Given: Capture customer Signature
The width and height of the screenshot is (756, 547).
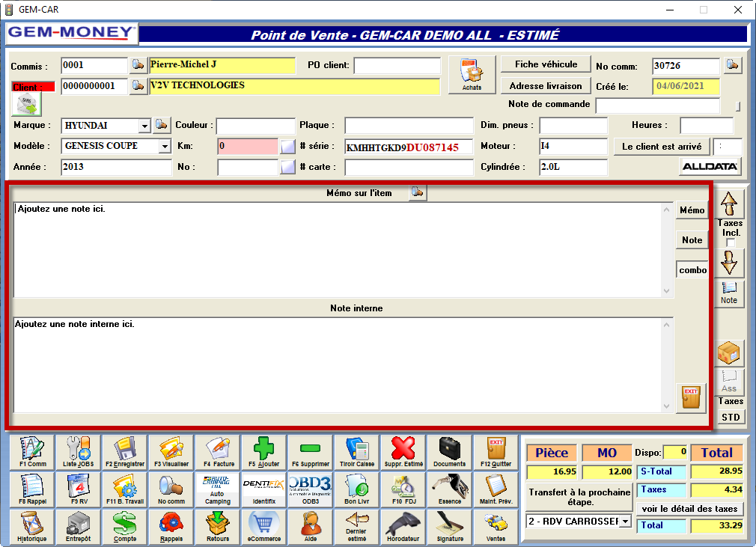Looking at the screenshot, I should pos(449,527).
